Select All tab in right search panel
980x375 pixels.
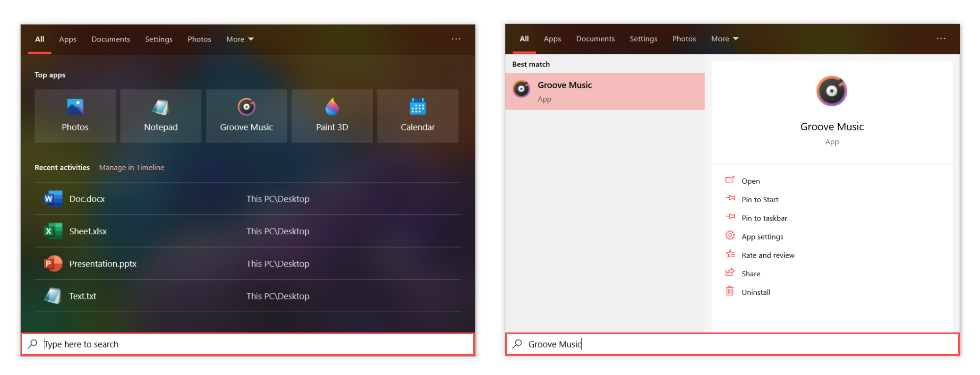524,39
